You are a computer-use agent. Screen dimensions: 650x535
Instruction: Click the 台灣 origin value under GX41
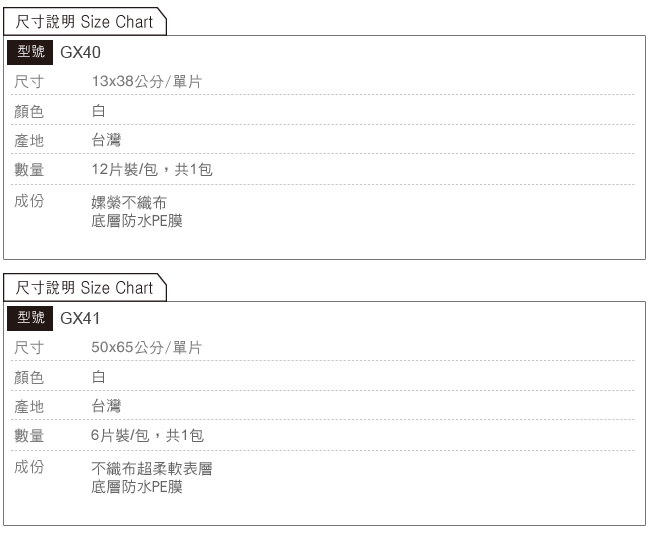pyautogui.click(x=106, y=406)
